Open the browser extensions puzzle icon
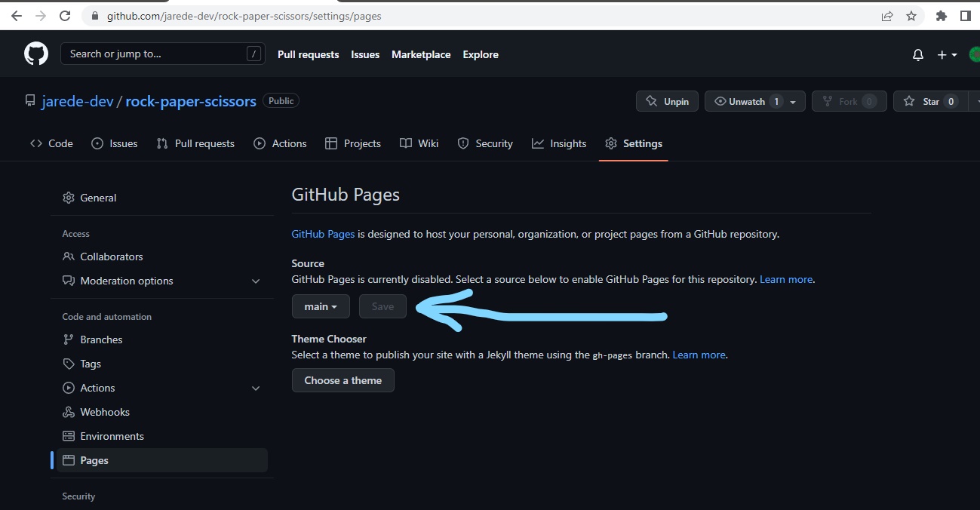This screenshot has height=510, width=980. click(941, 16)
